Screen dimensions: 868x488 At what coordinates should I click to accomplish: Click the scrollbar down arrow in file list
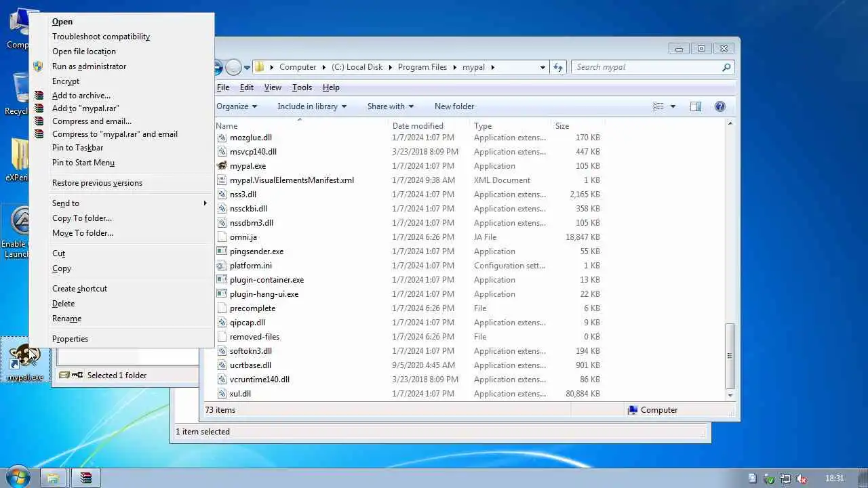tap(730, 395)
